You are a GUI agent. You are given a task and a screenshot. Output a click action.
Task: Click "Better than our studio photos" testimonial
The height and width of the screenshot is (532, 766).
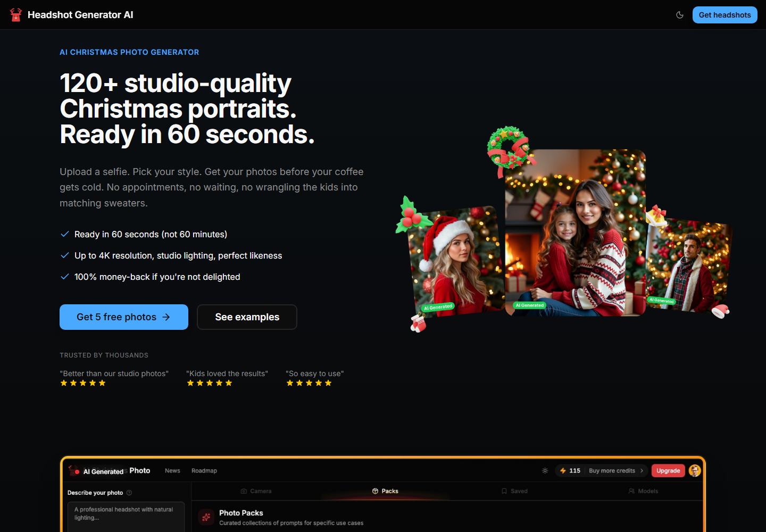(x=114, y=373)
